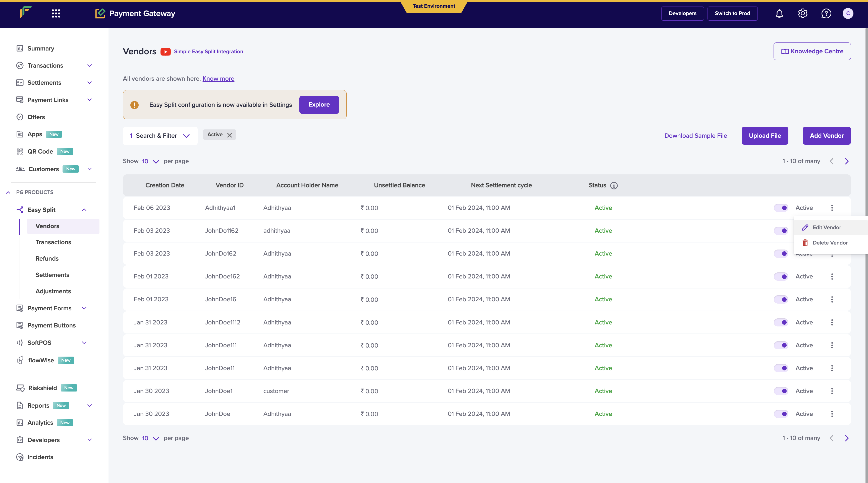Screen dimensions: 868x483
Task: Open Refunds under Easy Split
Action: coord(47,259)
